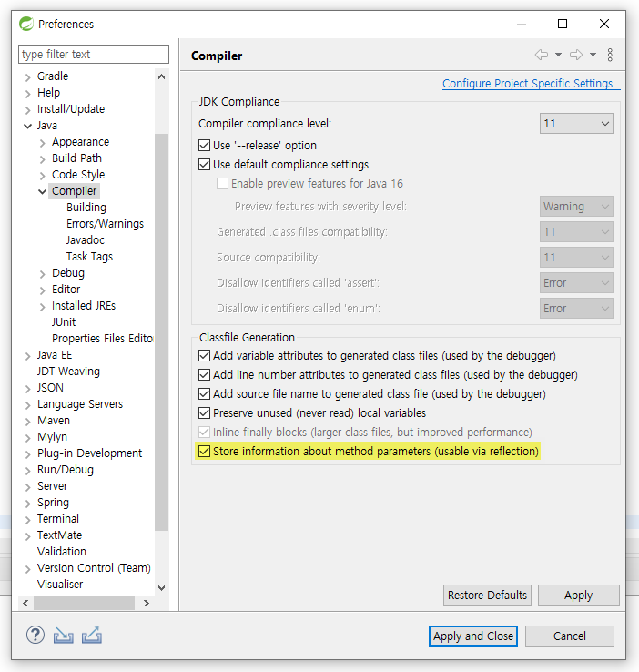Viewport: 639px width, 672px height.
Task: Collapse the Java tree node
Action: pyautogui.click(x=28, y=126)
